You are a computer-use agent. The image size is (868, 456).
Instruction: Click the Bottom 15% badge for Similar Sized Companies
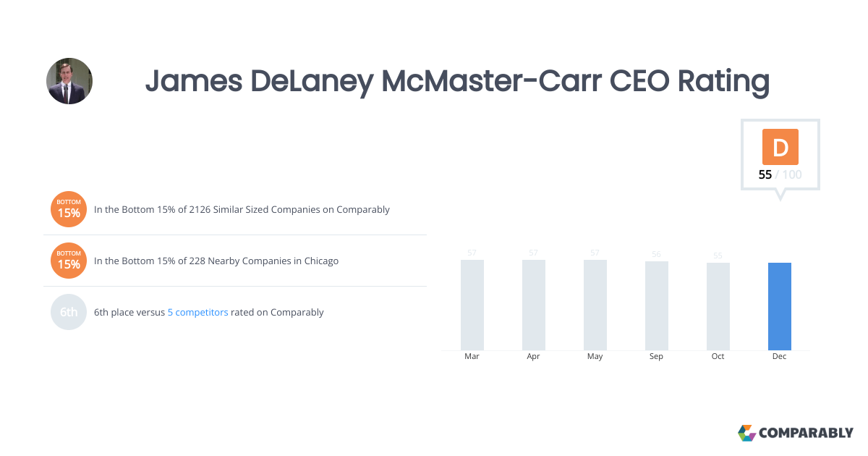[69, 209]
